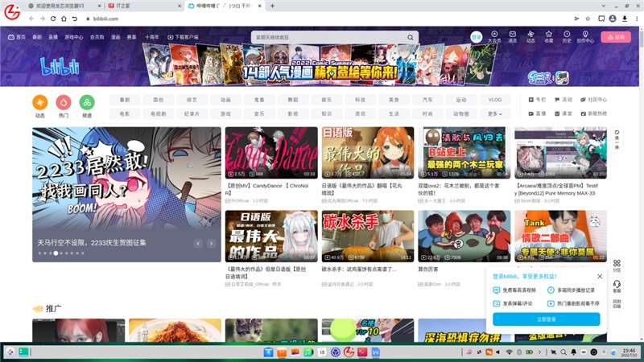This screenshot has width=644, height=362.
Task: Open the red 热门 trending icon
Action: pos(63,102)
